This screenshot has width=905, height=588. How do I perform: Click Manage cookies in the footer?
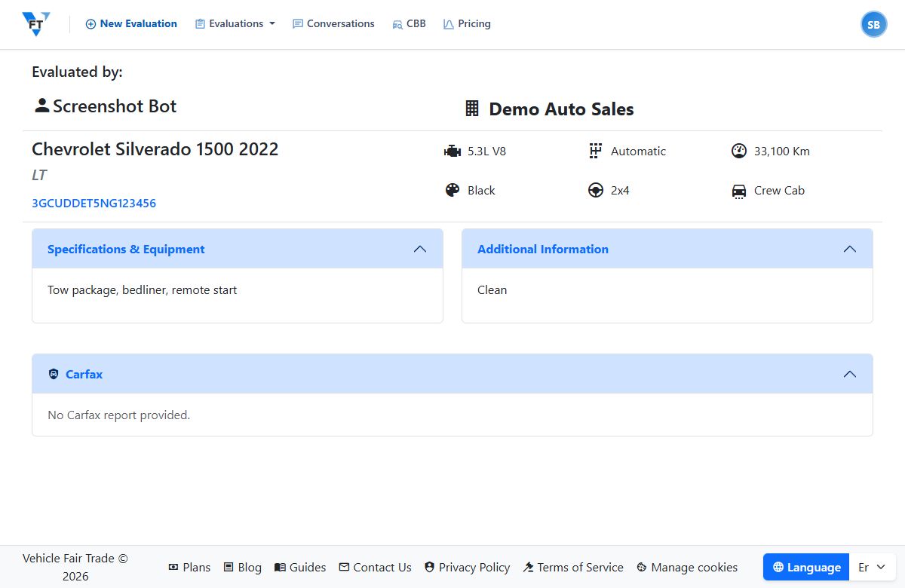click(x=687, y=567)
